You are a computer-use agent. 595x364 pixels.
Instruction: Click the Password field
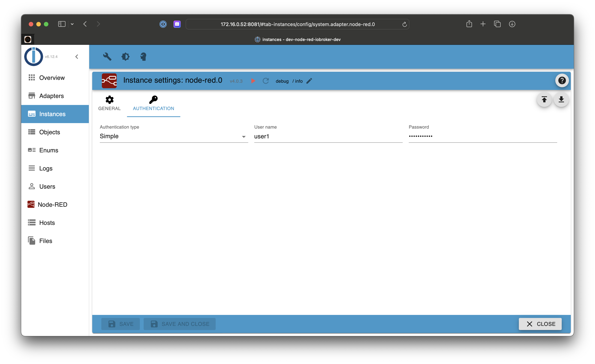[483, 136]
